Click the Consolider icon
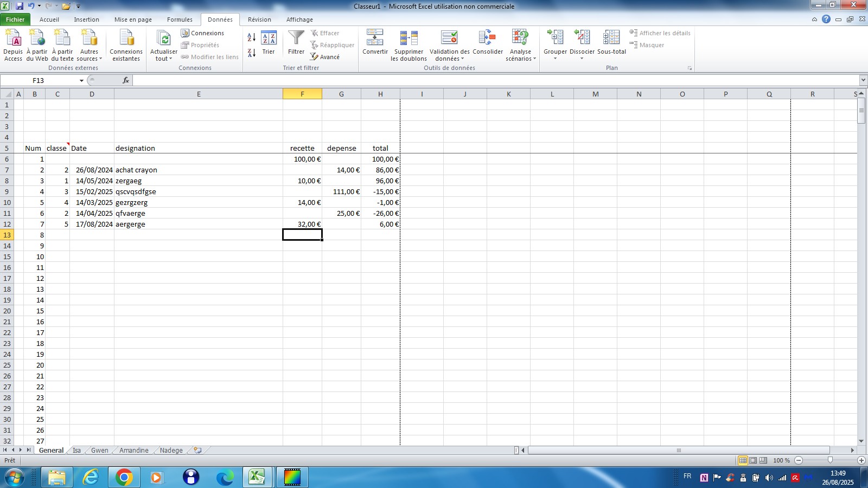This screenshot has width=868, height=488. coord(487,38)
